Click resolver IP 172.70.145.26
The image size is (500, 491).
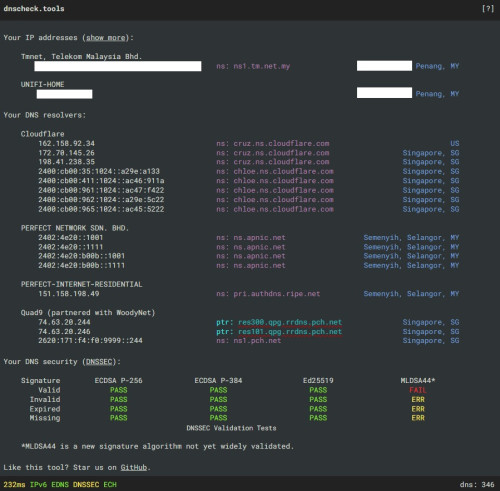click(x=66, y=153)
